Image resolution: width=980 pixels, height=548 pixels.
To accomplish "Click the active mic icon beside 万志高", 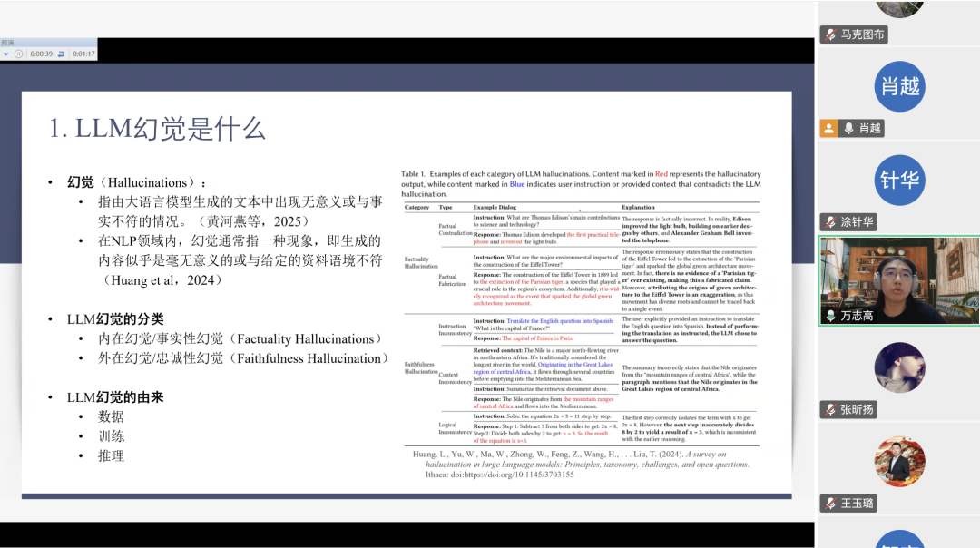I will click(830, 316).
